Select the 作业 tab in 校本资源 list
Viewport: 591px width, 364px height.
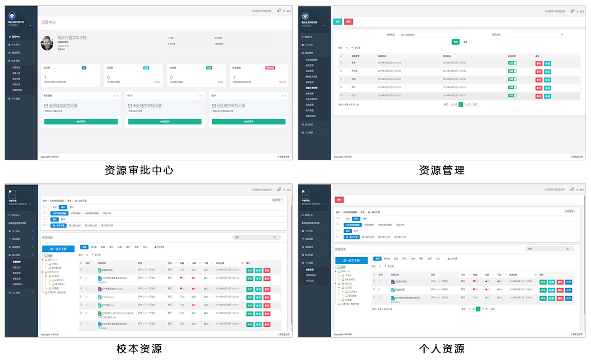[144, 247]
